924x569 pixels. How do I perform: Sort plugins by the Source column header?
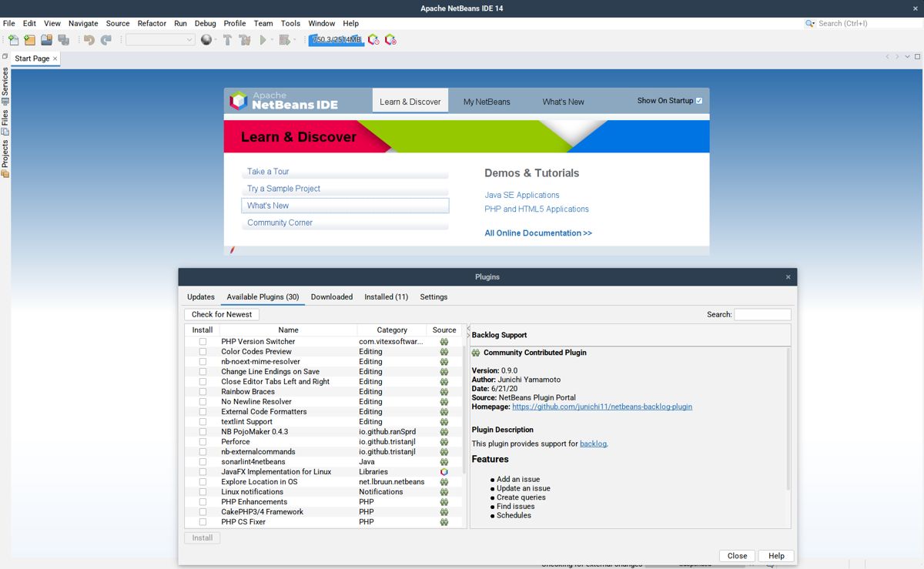[444, 330]
